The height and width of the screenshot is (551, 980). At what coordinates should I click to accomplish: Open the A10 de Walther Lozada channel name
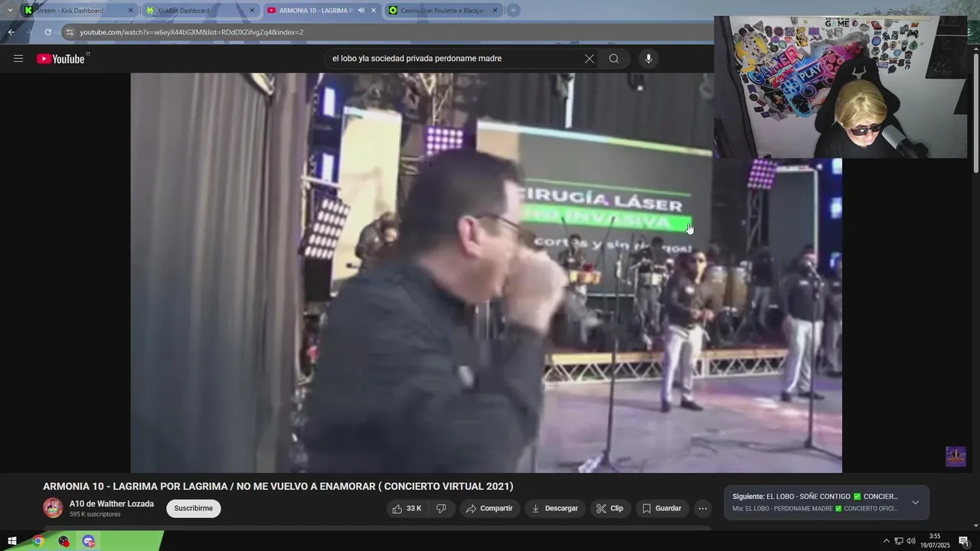[x=112, y=504]
